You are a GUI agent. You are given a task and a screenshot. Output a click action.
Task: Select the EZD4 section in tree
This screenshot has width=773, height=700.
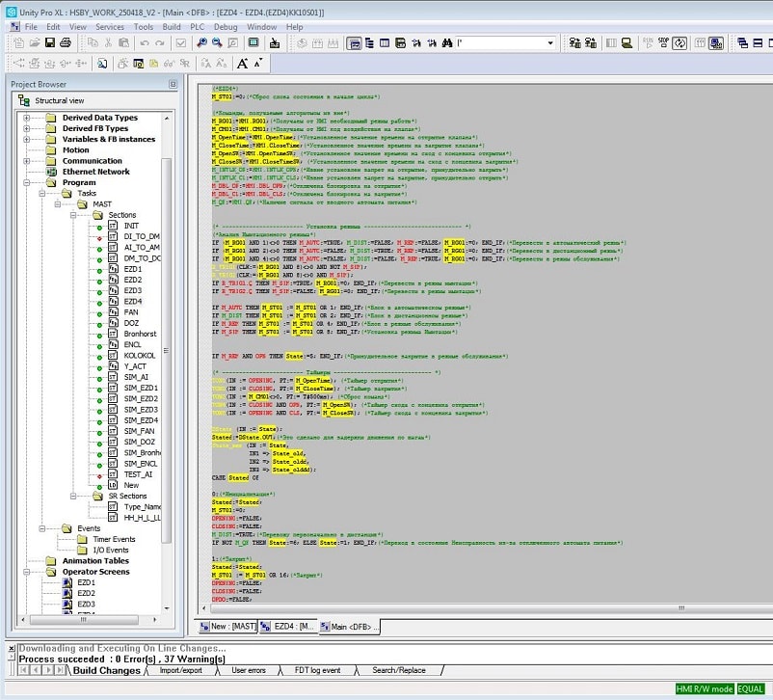point(133,302)
